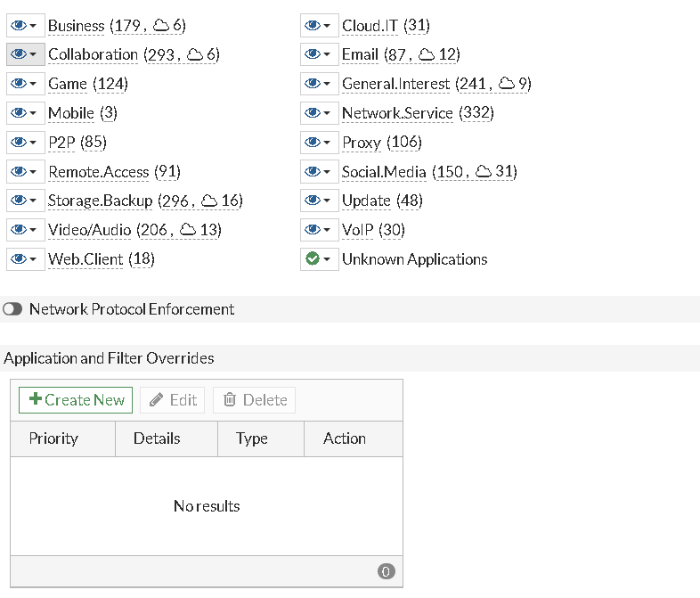The image size is (700, 598).
Task: Click the eye icon next to VoIP
Action: (x=313, y=230)
